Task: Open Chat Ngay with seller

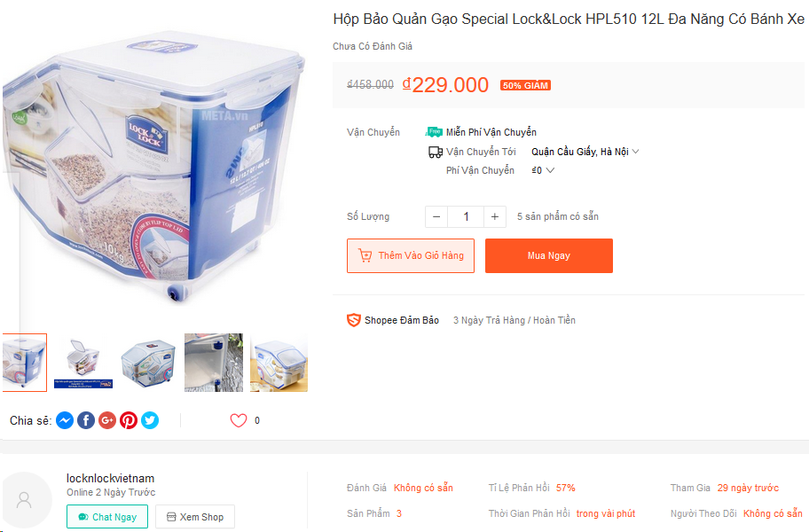Action: pos(107,517)
